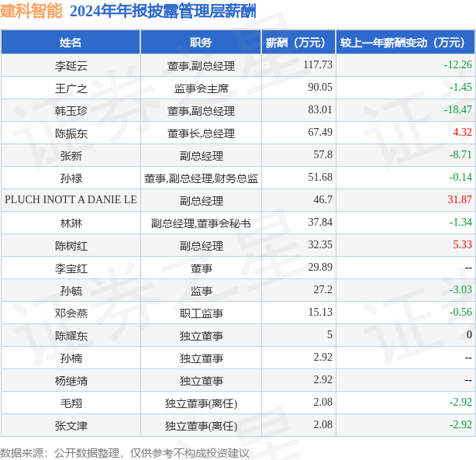Select the name 邓会燕
This screenshot has width=476, height=460.
tap(71, 313)
